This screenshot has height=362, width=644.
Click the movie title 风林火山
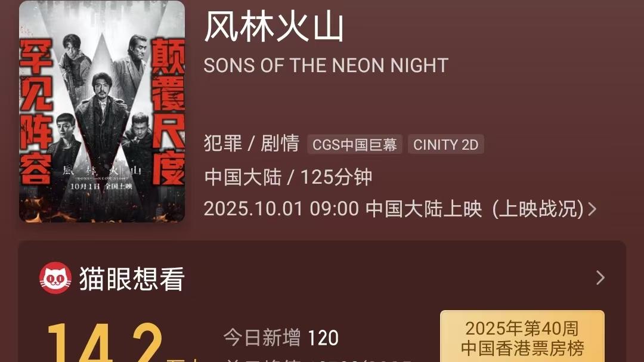(x=274, y=27)
